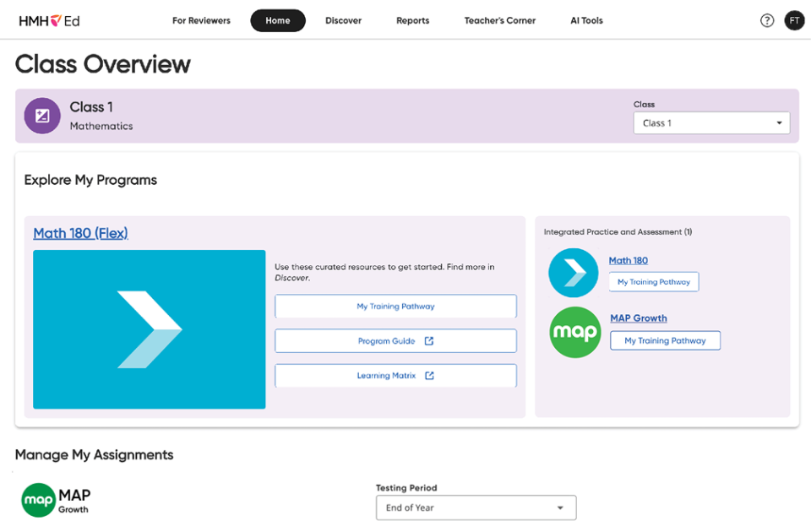The width and height of the screenshot is (811, 532).
Task: Click the HMH Ed logo
Action: pyautogui.click(x=49, y=20)
